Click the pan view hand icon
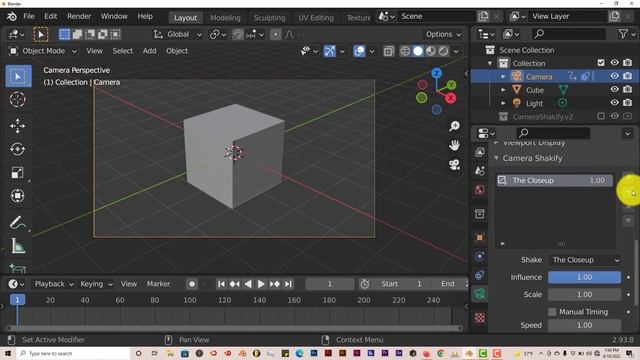The image size is (640, 360). [454, 145]
